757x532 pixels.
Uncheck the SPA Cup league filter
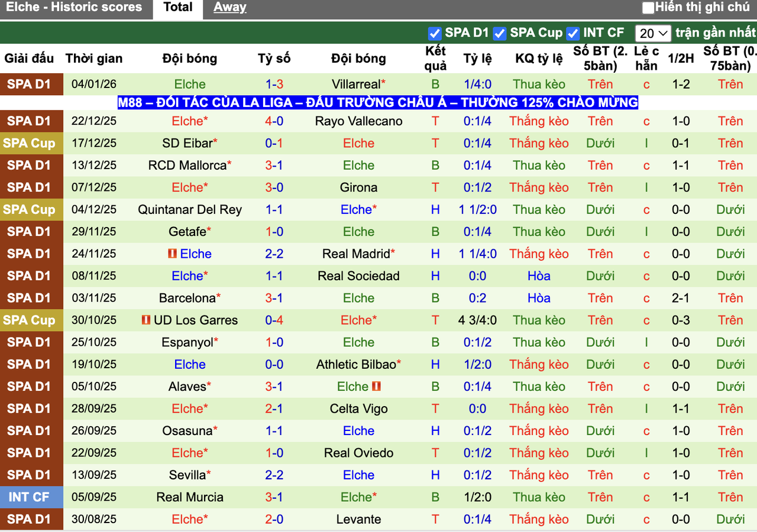tap(500, 33)
